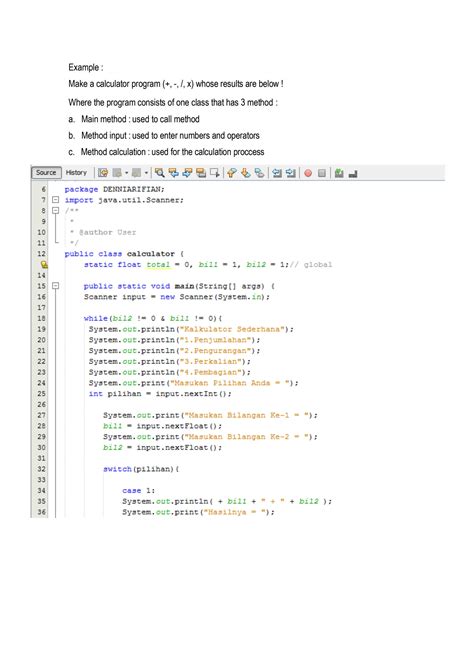Switch to the History view tab
The height and width of the screenshot is (670, 474).
pyautogui.click(x=76, y=173)
